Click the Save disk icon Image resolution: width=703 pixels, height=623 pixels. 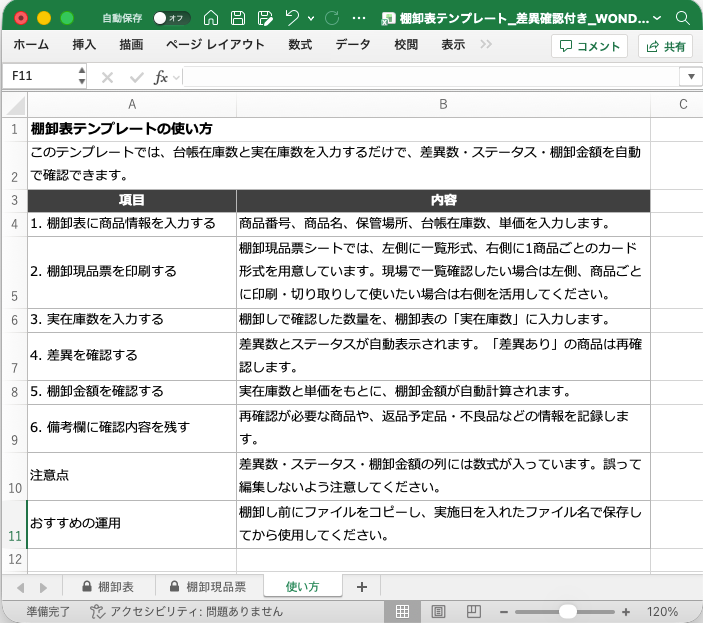pos(238,18)
